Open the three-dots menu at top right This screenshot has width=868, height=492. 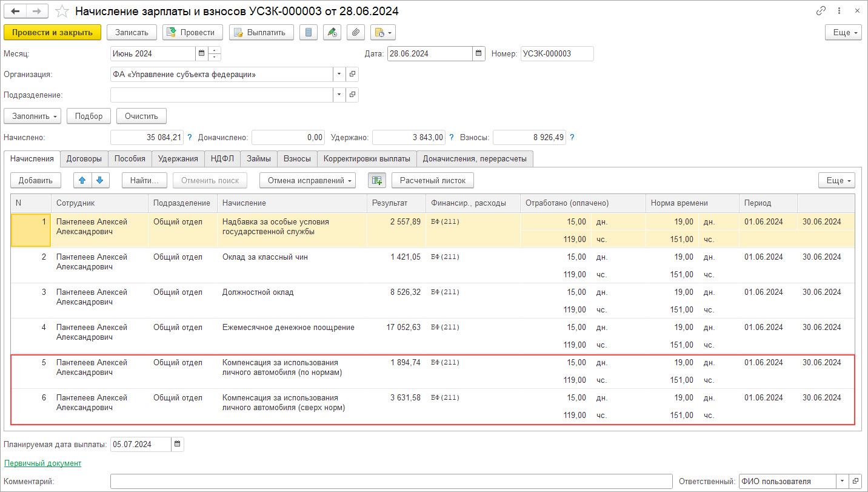(840, 12)
